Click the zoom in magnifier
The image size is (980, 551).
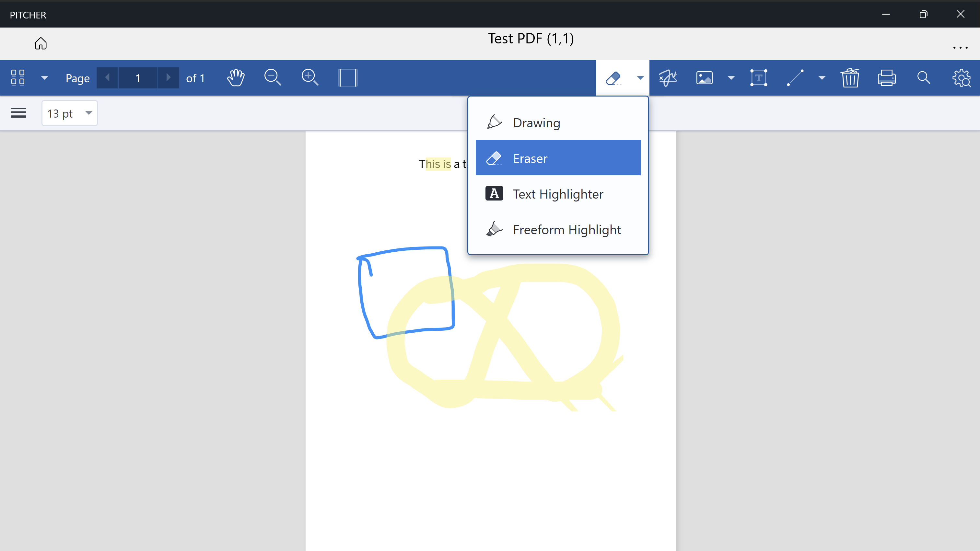tap(310, 78)
